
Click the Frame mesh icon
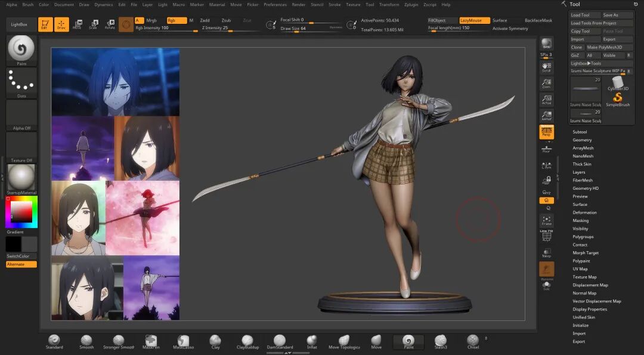click(546, 221)
